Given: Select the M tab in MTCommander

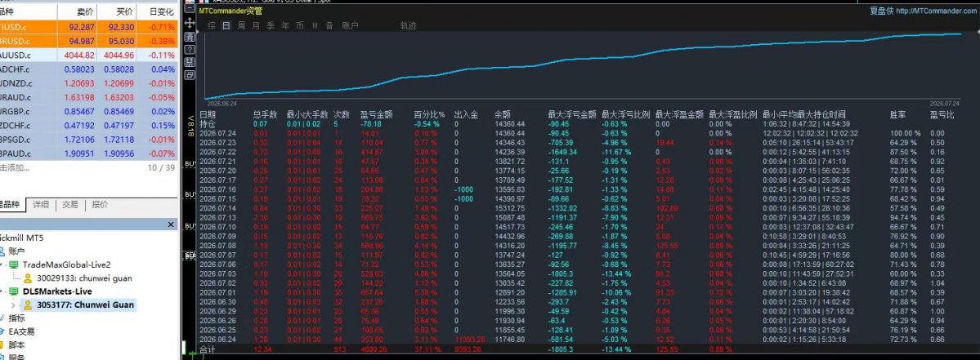Looking at the screenshot, I should 315,25.
